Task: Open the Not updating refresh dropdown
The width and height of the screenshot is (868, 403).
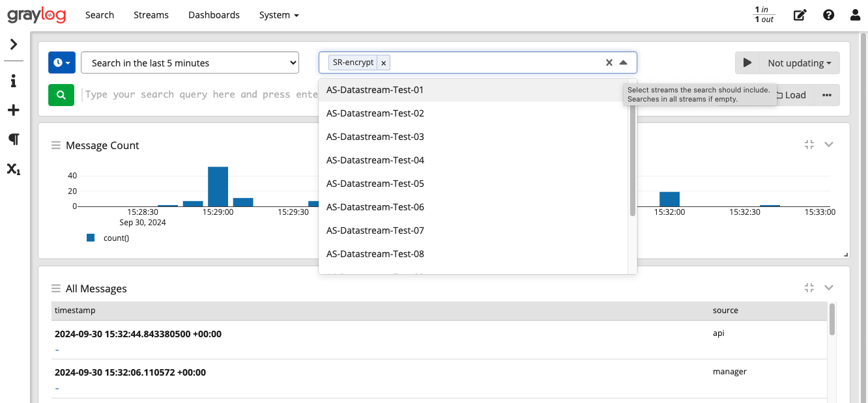Action: click(x=799, y=63)
